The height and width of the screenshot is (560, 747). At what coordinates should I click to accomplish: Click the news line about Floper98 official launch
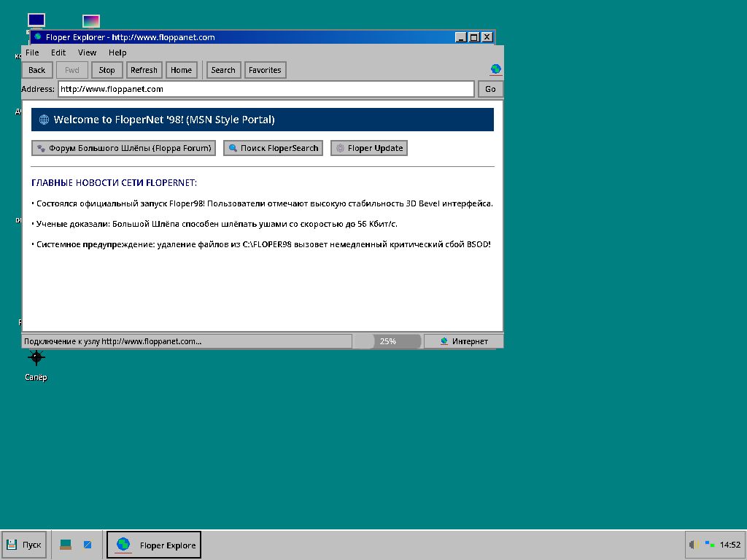[x=263, y=204]
